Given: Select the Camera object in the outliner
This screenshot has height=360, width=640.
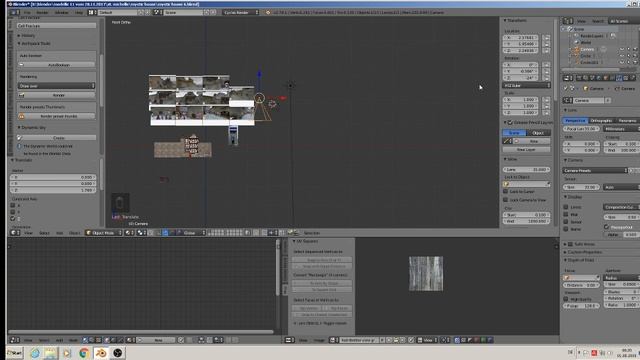Looking at the screenshot, I should [587, 49].
